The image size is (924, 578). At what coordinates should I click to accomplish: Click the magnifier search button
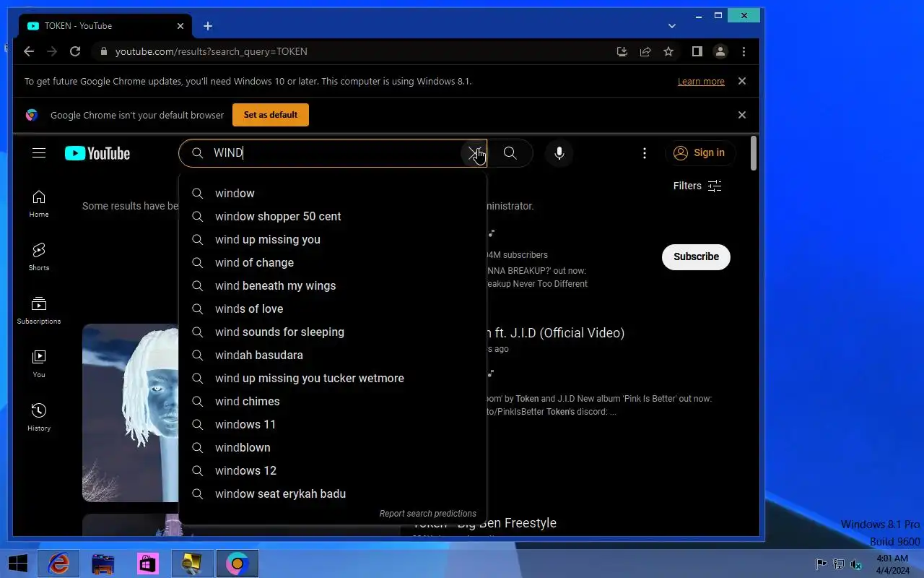(x=510, y=152)
